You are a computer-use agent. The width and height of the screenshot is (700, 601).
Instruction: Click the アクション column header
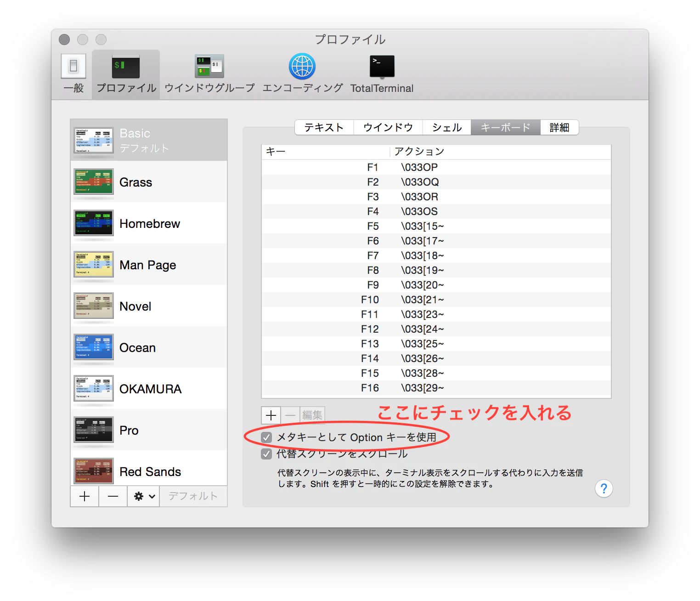[501, 152]
